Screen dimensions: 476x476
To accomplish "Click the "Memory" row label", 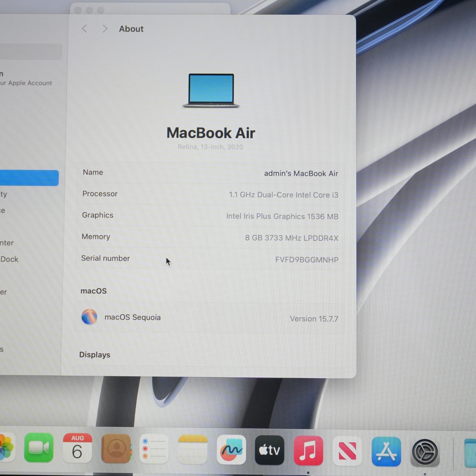I will click(x=96, y=237).
